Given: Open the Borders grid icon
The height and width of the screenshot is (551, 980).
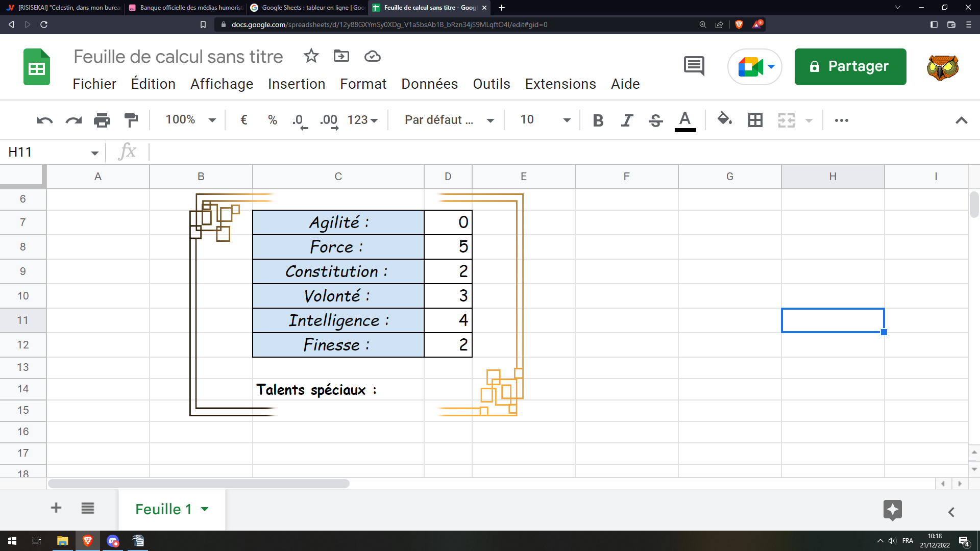Looking at the screenshot, I should [755, 120].
